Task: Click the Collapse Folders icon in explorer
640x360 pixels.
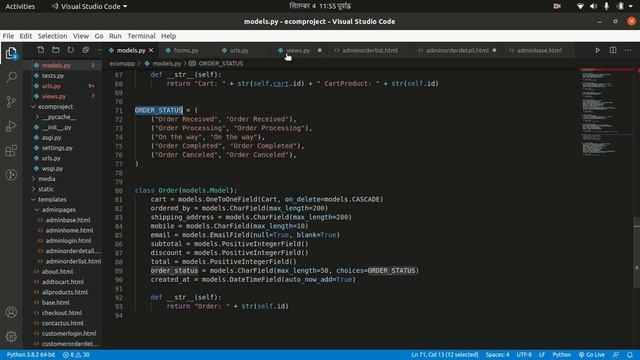Action: pos(86,50)
